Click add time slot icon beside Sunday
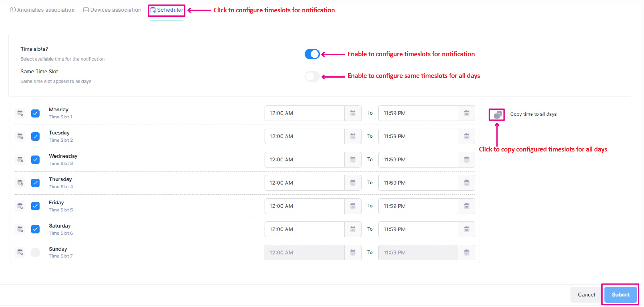The height and width of the screenshot is (307, 644). tap(20, 252)
